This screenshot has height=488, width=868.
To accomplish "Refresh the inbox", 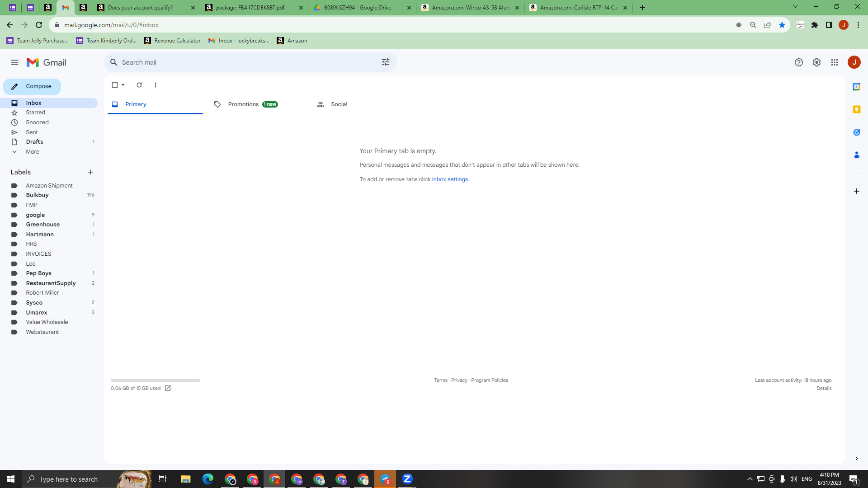I will pyautogui.click(x=139, y=85).
